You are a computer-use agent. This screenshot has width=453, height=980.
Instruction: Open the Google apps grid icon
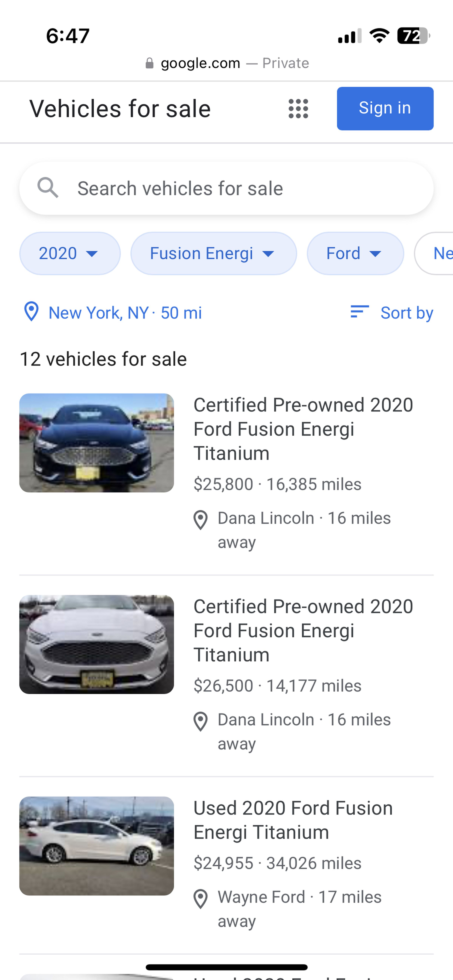pos(298,109)
